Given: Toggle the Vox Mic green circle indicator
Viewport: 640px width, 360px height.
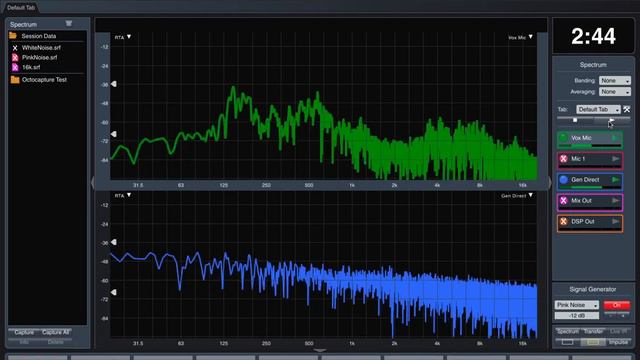Looking at the screenshot, I should click(x=564, y=138).
